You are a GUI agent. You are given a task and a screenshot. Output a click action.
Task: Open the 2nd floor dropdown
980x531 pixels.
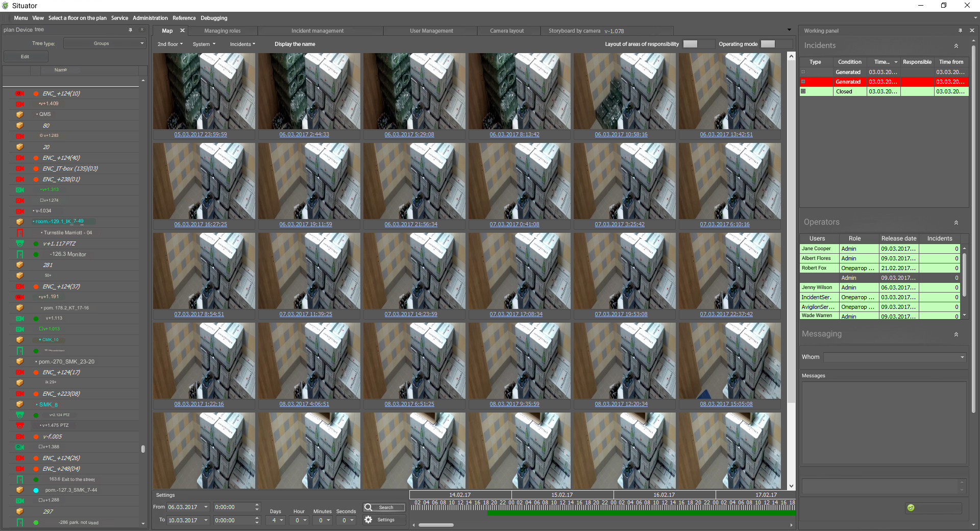coord(170,44)
